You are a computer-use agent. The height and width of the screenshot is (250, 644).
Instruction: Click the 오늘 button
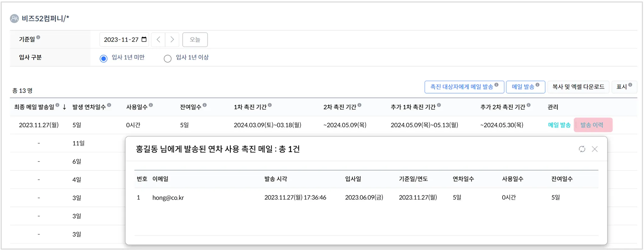pyautogui.click(x=195, y=40)
